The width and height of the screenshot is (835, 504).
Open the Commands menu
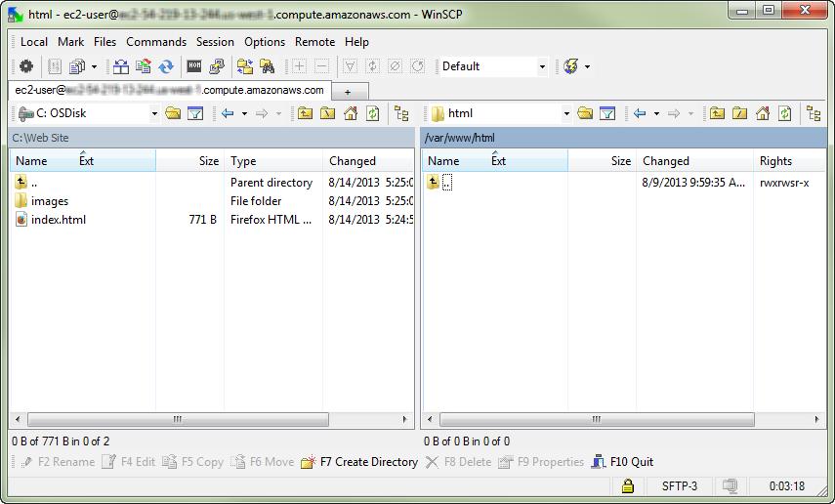(x=156, y=42)
